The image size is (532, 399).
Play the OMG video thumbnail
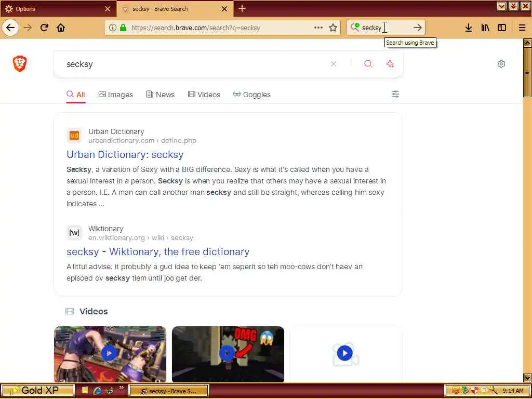tap(228, 354)
